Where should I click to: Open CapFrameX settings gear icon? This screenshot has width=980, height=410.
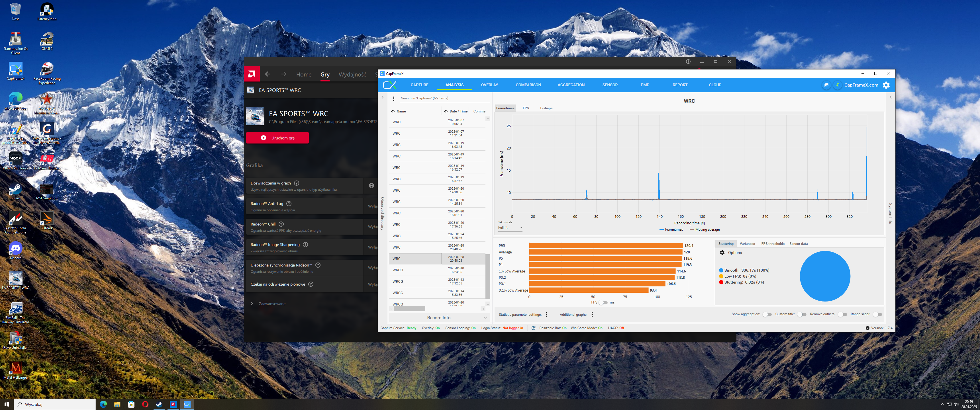pyautogui.click(x=886, y=85)
